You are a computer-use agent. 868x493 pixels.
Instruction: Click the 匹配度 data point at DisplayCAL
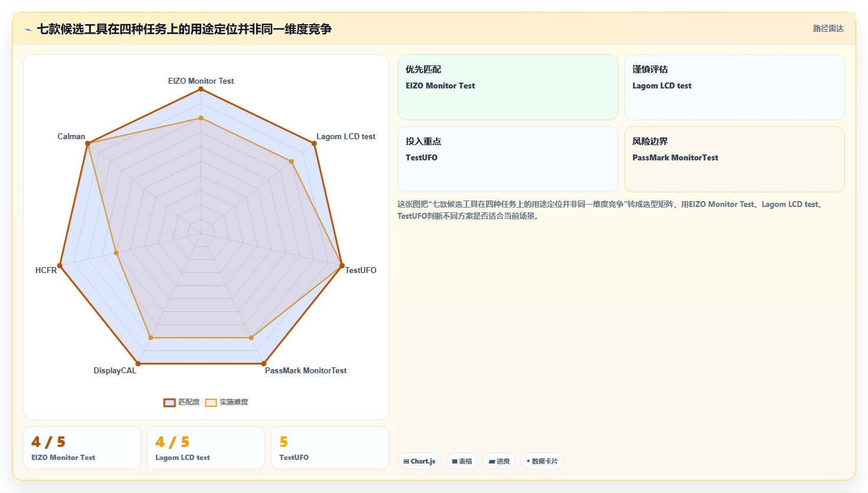pyautogui.click(x=138, y=364)
